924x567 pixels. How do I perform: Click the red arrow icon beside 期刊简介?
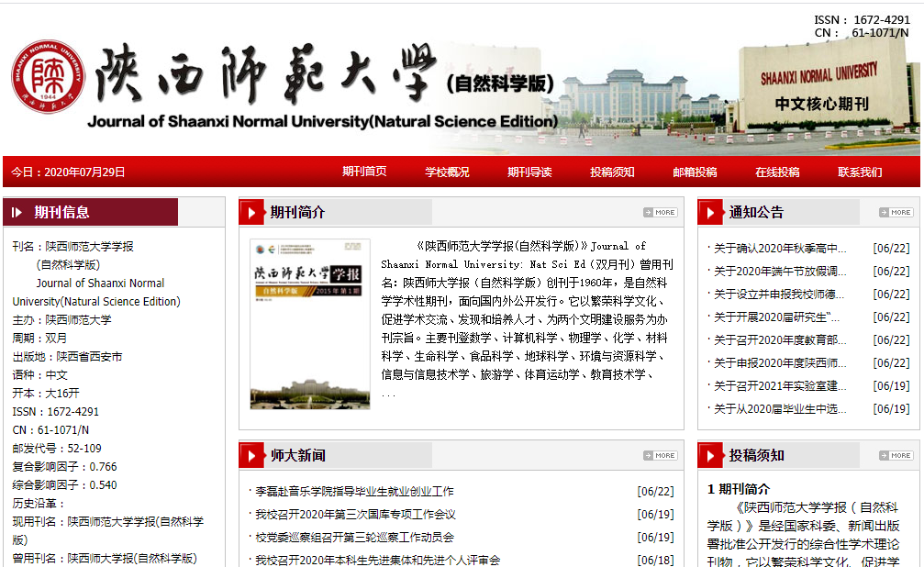point(251,212)
